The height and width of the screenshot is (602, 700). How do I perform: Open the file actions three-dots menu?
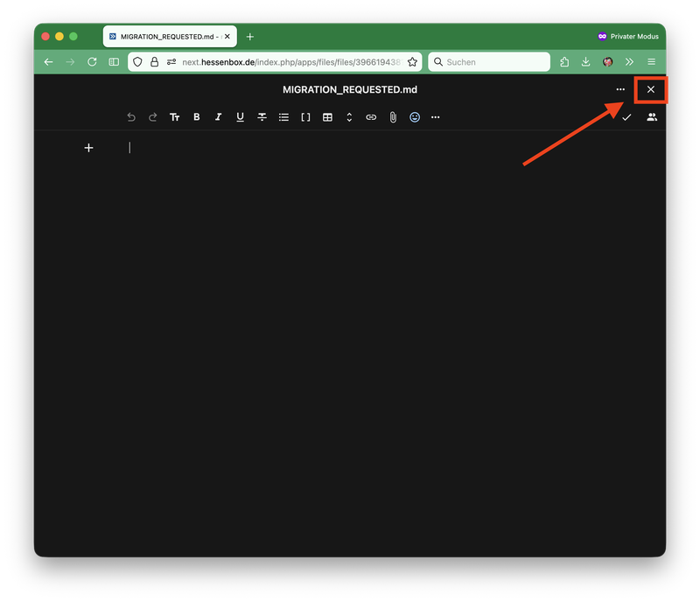[620, 89]
